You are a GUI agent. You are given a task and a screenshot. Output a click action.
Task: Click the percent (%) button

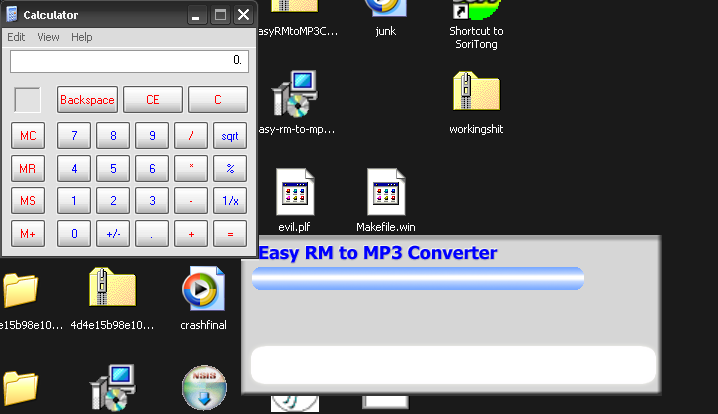(230, 169)
